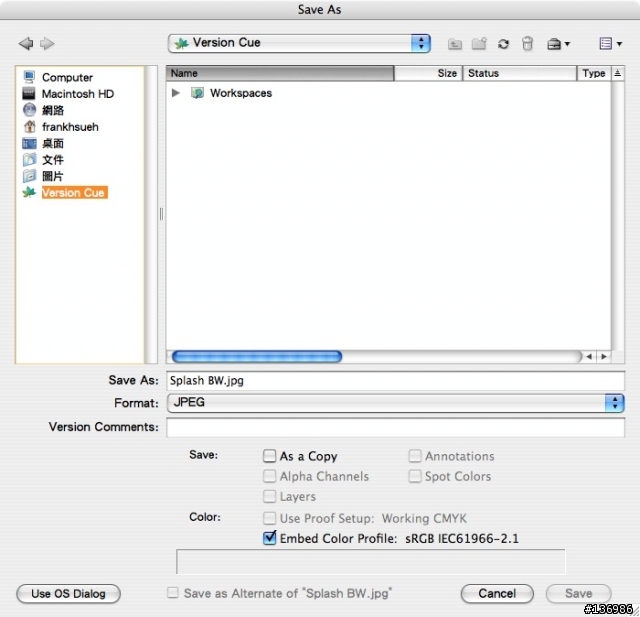Screen dimensions: 640x617
Task: Click the Macintosh HD drive icon
Action: (x=29, y=94)
